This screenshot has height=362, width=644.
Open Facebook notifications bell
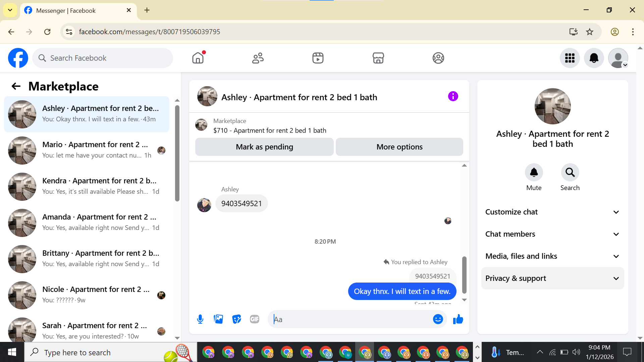(x=594, y=58)
